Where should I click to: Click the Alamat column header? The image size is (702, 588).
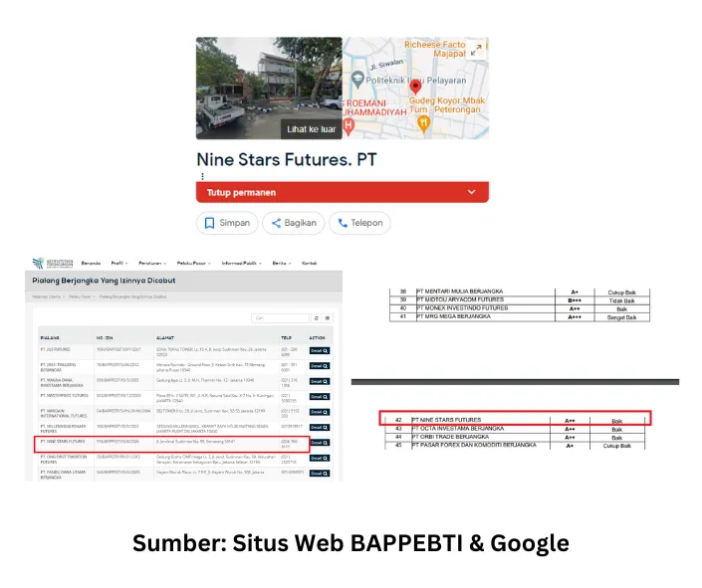pos(165,338)
